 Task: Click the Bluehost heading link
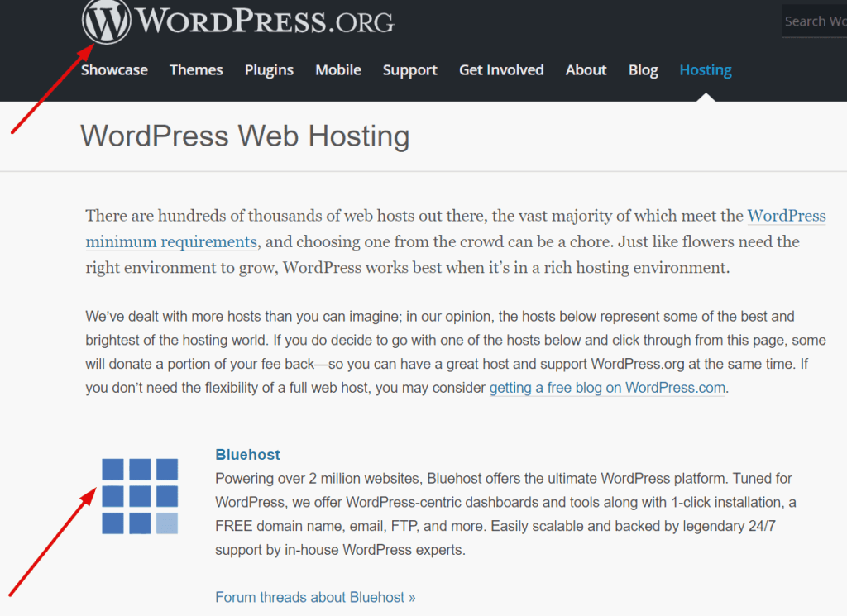pos(247,455)
